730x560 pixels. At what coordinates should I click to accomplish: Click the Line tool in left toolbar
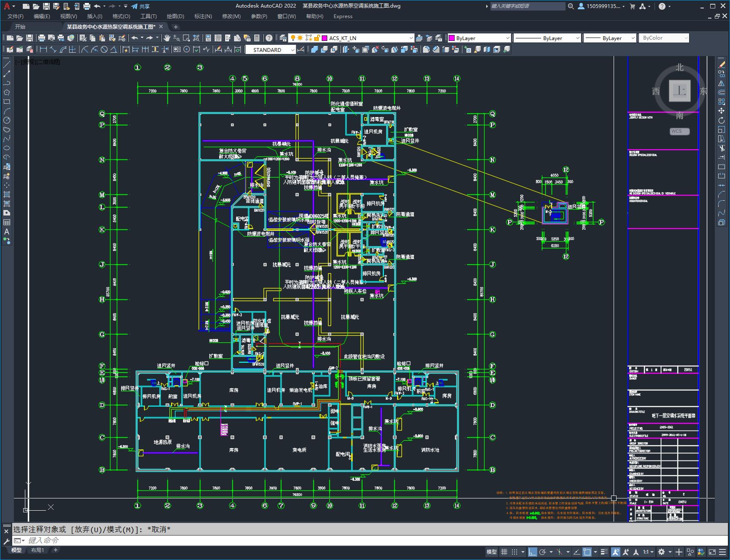coord(7,65)
